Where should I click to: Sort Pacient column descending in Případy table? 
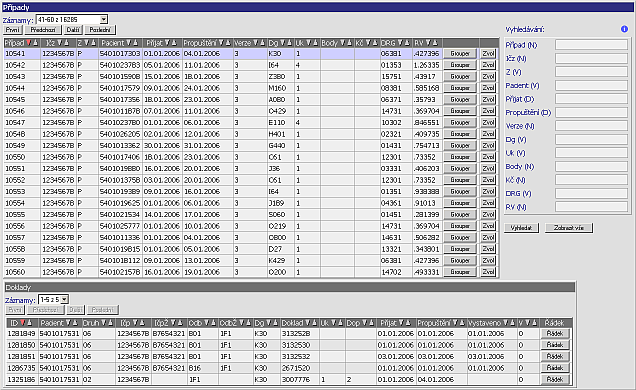coord(129,43)
